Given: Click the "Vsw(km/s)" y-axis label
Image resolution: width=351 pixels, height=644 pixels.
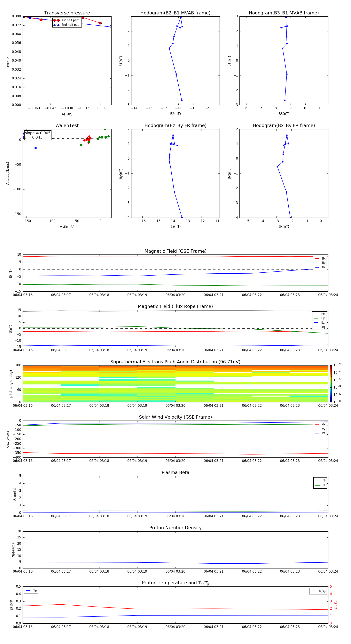Looking at the screenshot, I should click(x=8, y=439).
